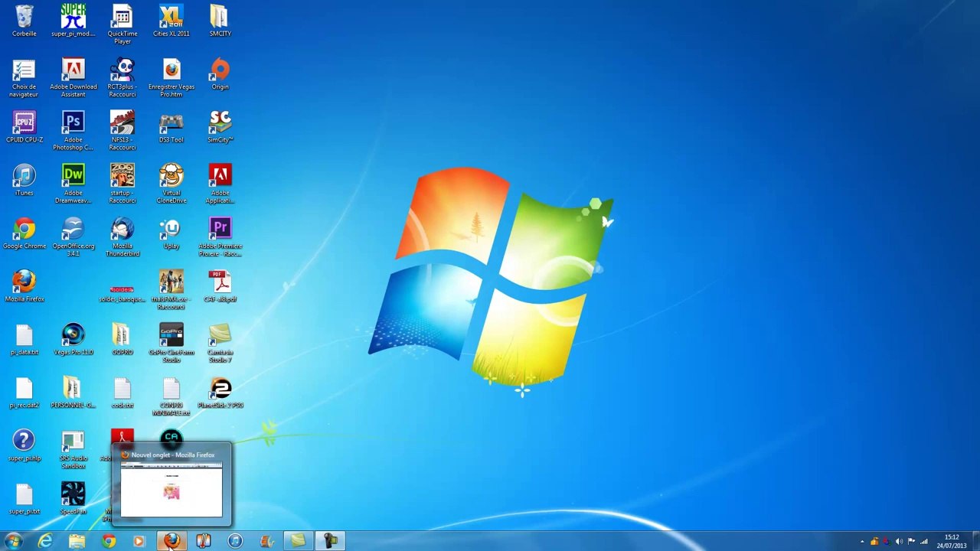This screenshot has width=980, height=551.
Task: Show hidden system tray icons
Action: pyautogui.click(x=862, y=542)
